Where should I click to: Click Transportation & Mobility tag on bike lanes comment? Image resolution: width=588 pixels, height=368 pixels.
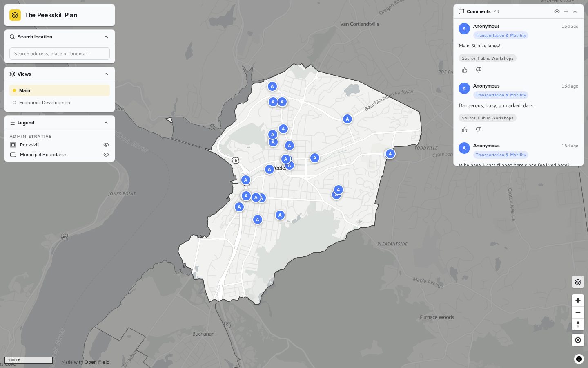501,36
